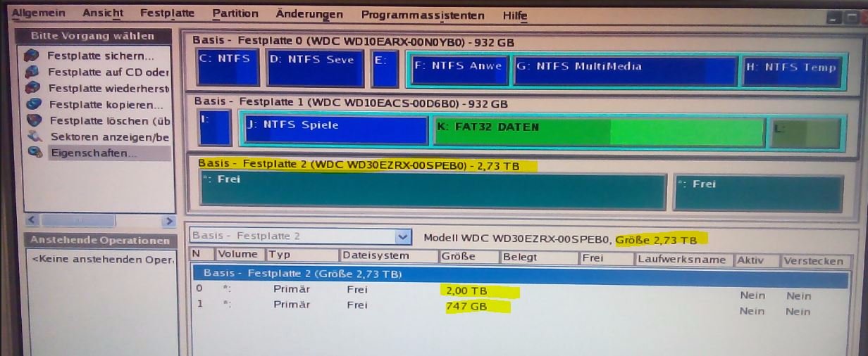
Task: Open the Allgemein menu
Action: tap(37, 13)
